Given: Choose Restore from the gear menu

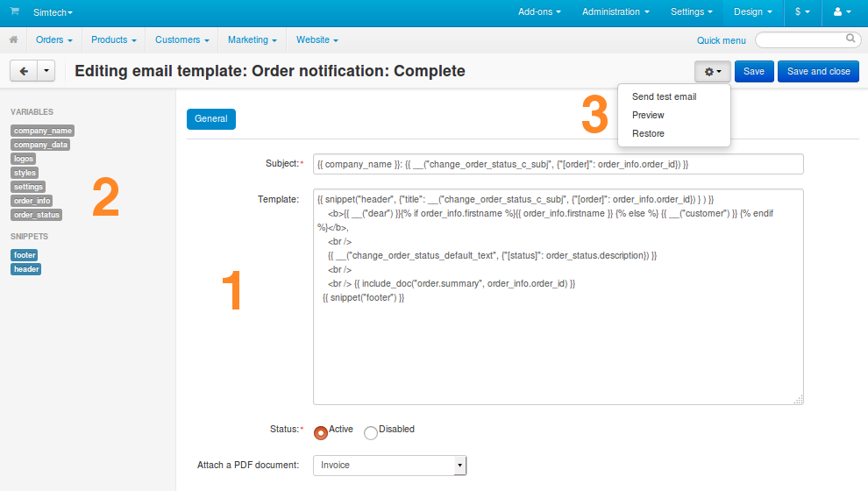Looking at the screenshot, I should (x=648, y=133).
